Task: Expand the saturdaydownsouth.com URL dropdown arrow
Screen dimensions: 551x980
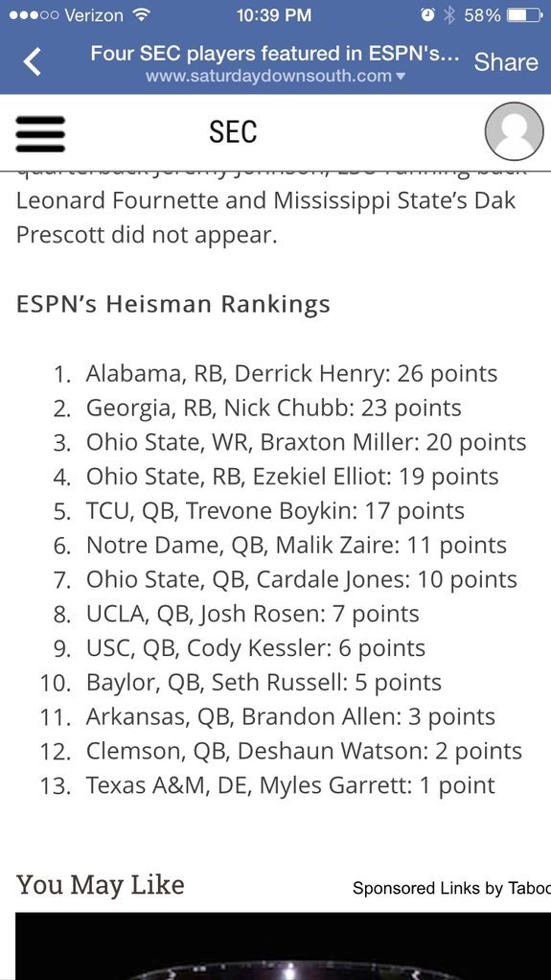Action: click(402, 77)
